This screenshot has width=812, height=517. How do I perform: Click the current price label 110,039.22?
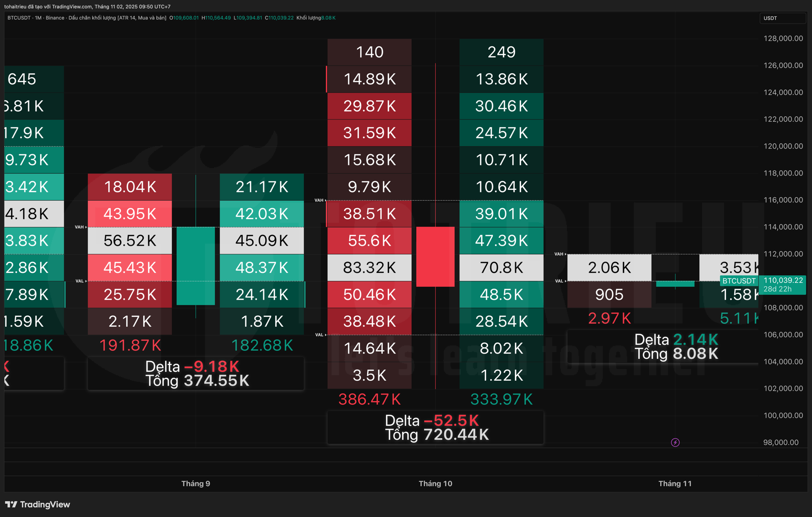[783, 280]
